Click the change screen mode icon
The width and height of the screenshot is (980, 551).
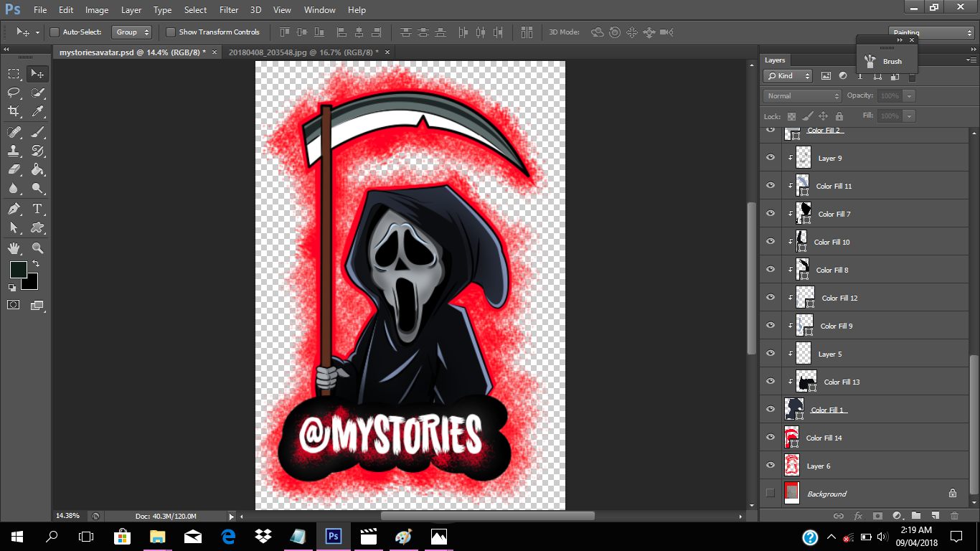37,305
